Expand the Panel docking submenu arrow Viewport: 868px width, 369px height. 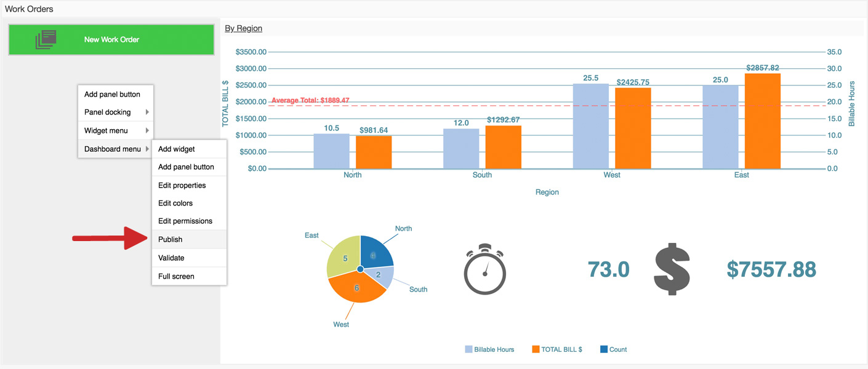pos(147,112)
